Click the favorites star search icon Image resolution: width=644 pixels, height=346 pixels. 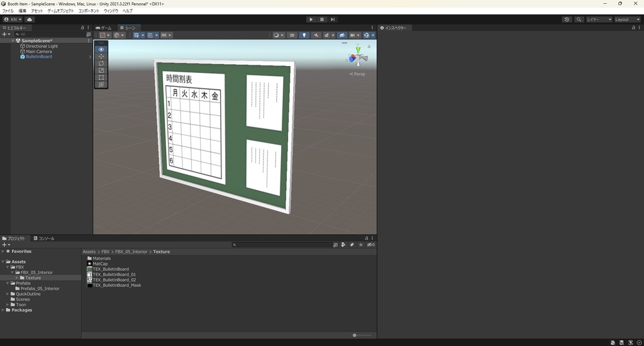pyautogui.click(x=360, y=245)
